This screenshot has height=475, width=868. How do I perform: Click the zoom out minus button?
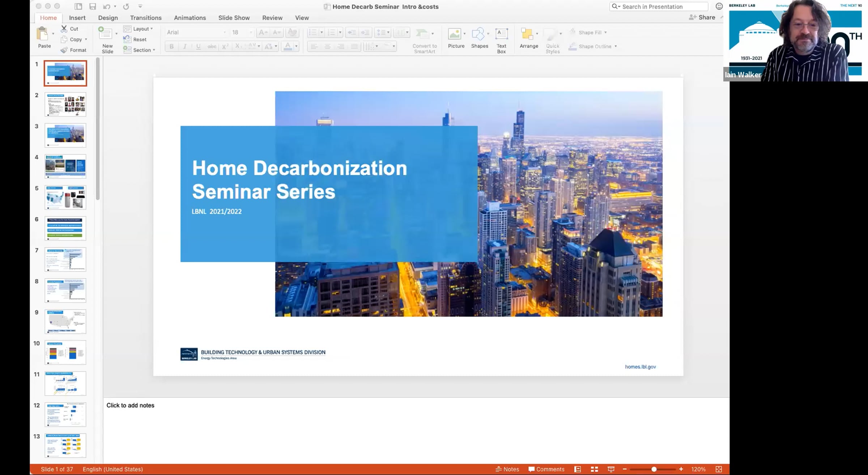coord(625,469)
